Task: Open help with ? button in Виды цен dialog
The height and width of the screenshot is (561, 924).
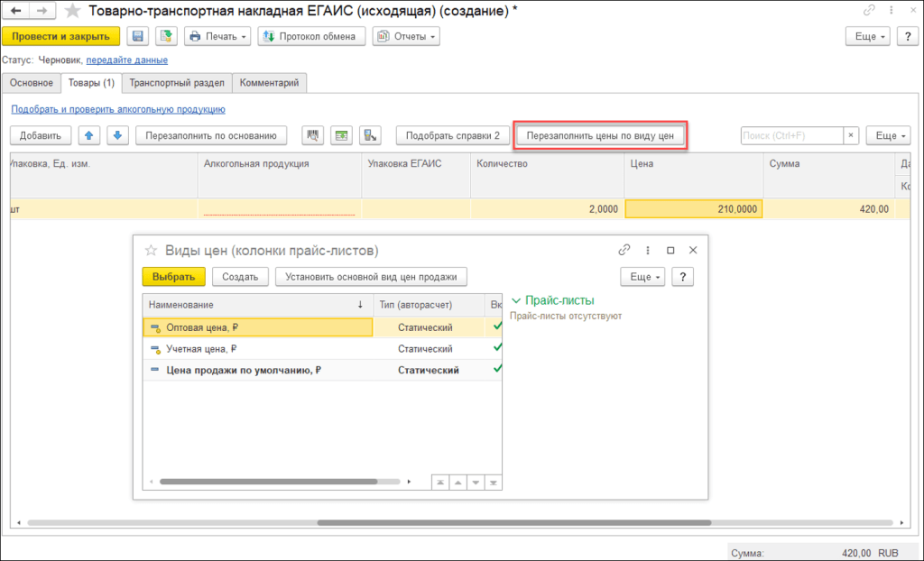Action: (x=685, y=277)
